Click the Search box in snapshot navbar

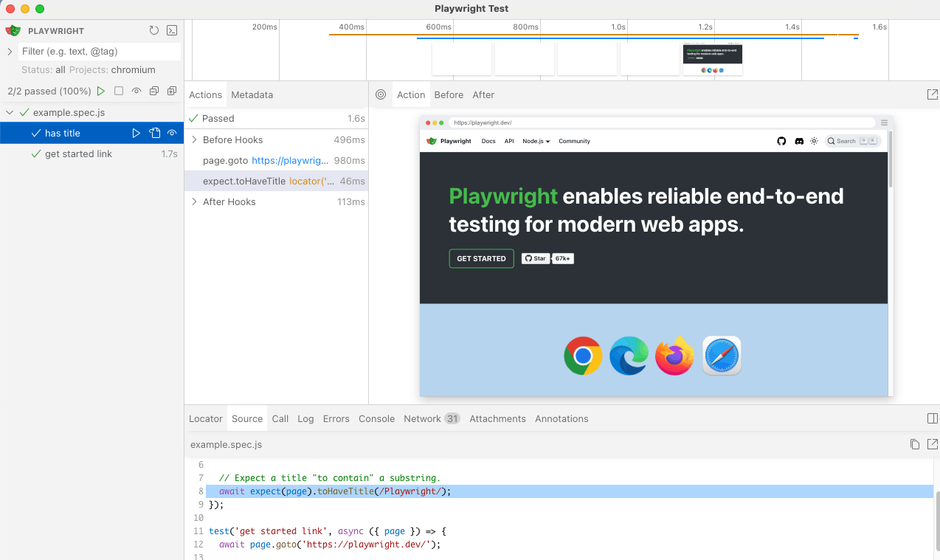coord(852,141)
